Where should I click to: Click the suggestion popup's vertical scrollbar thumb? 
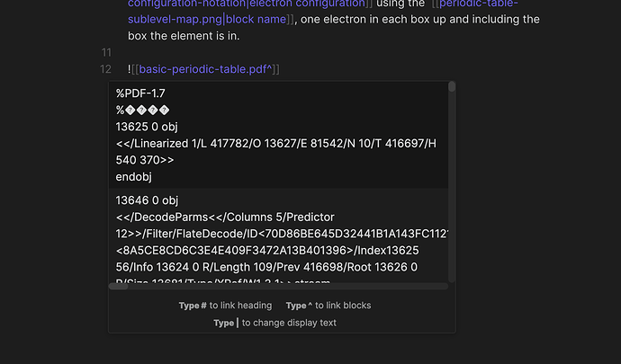click(452, 86)
